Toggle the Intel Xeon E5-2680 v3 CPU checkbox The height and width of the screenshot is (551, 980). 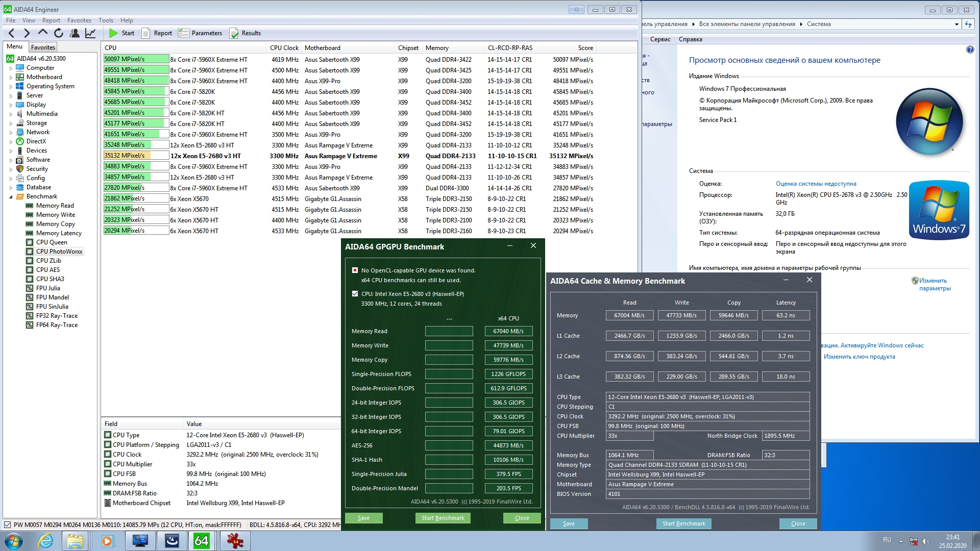[x=355, y=294]
